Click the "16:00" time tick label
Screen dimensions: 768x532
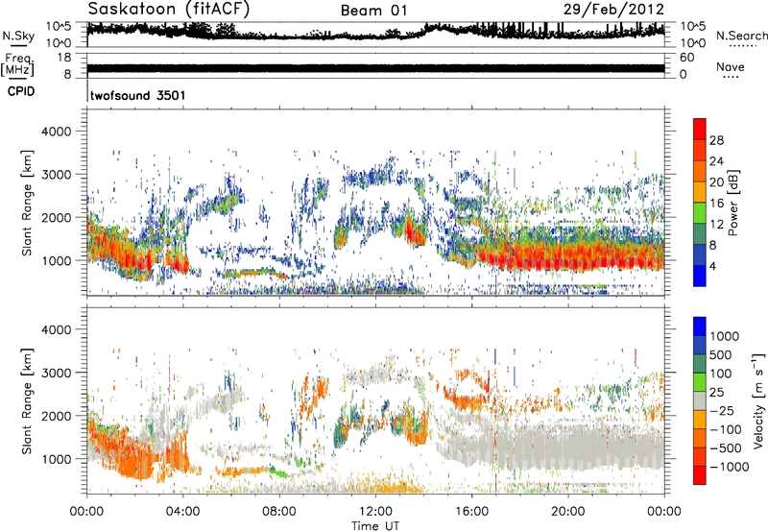click(x=471, y=512)
